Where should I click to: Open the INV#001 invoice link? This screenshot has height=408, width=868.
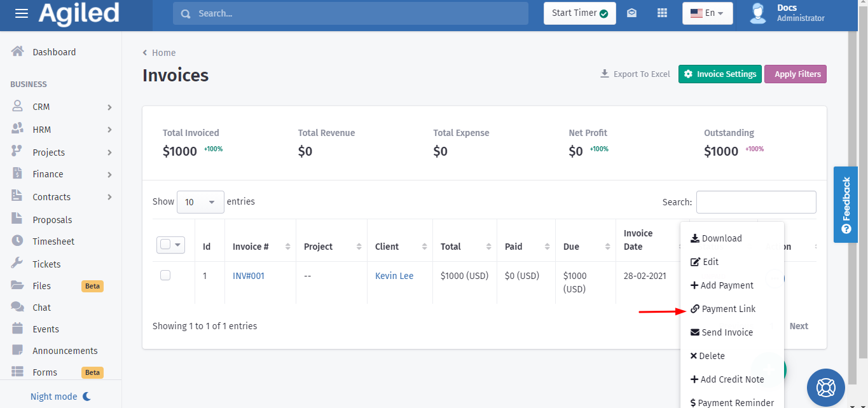click(249, 276)
